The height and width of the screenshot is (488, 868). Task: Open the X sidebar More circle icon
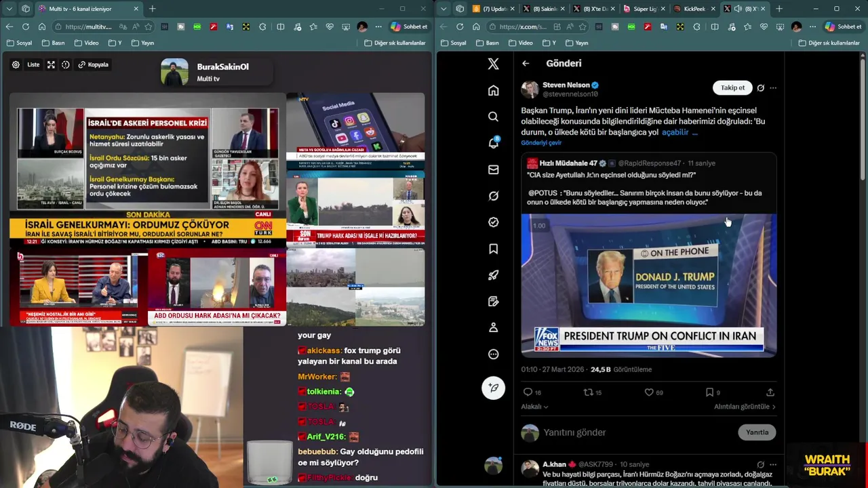tap(493, 354)
